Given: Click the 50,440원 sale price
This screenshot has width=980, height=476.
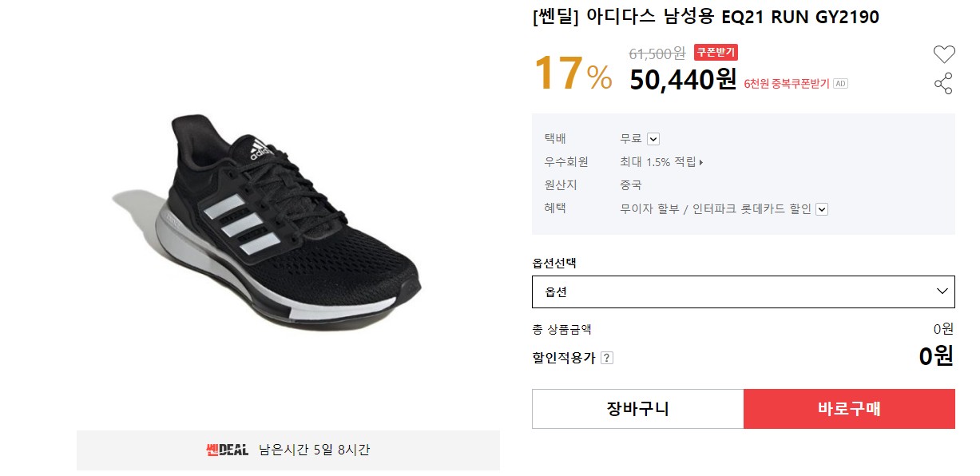Looking at the screenshot, I should (683, 79).
